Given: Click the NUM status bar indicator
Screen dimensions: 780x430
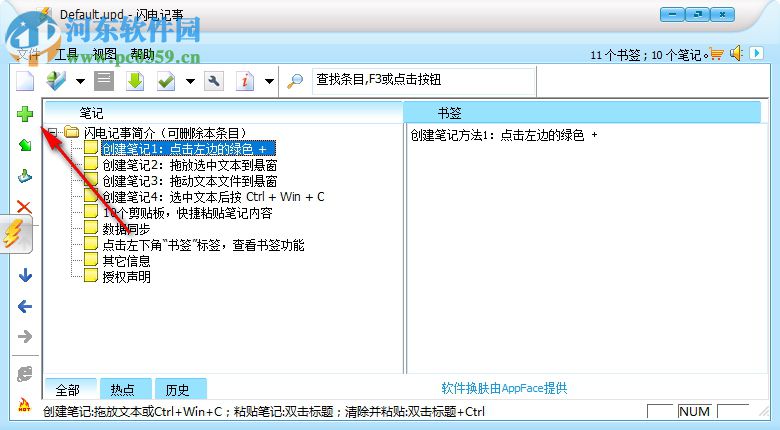Looking at the screenshot, I should [694, 411].
